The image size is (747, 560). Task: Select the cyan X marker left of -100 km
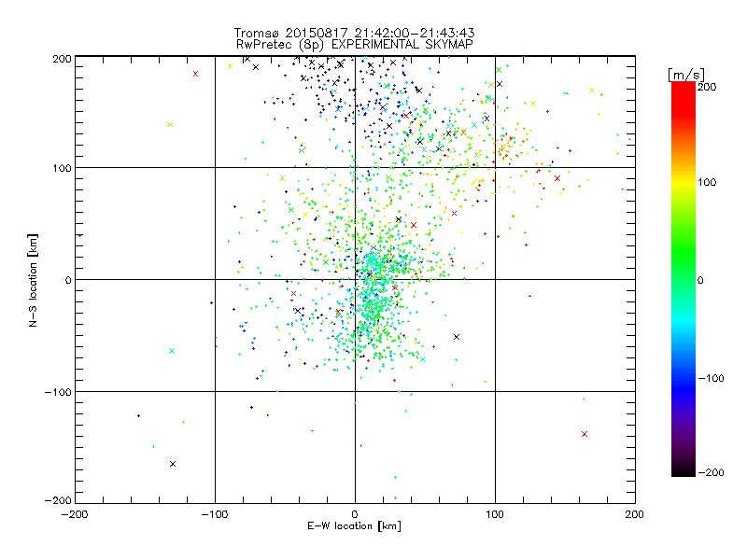click(x=172, y=351)
